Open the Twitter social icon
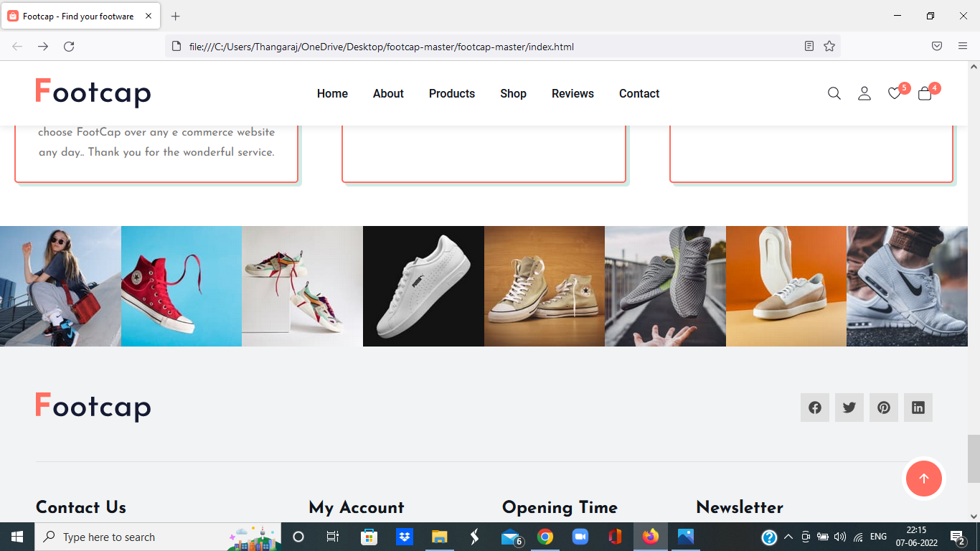The image size is (980, 551). coord(849,407)
